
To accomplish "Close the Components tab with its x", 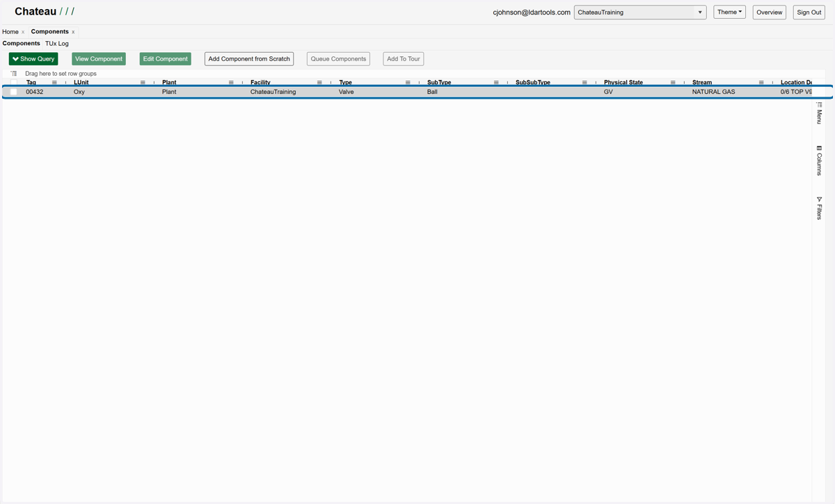I will [73, 32].
